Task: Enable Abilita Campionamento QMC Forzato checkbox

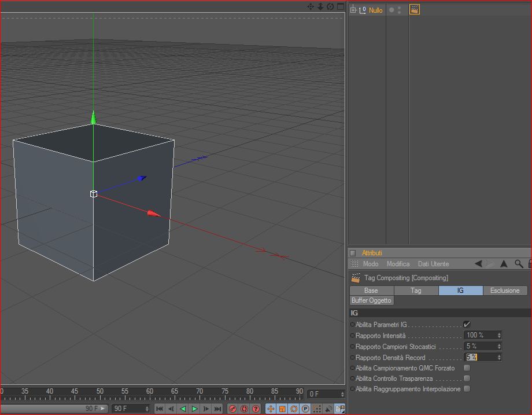Action: pos(467,368)
